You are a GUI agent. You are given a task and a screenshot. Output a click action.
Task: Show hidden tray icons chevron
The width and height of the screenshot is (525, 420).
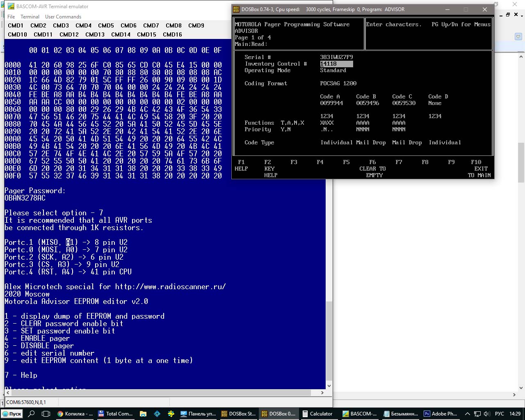pyautogui.click(x=468, y=414)
